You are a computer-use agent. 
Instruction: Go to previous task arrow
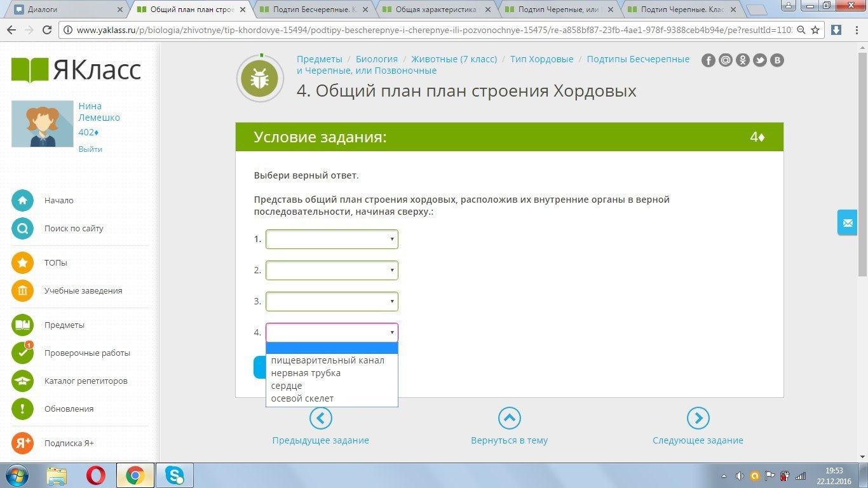(x=320, y=418)
